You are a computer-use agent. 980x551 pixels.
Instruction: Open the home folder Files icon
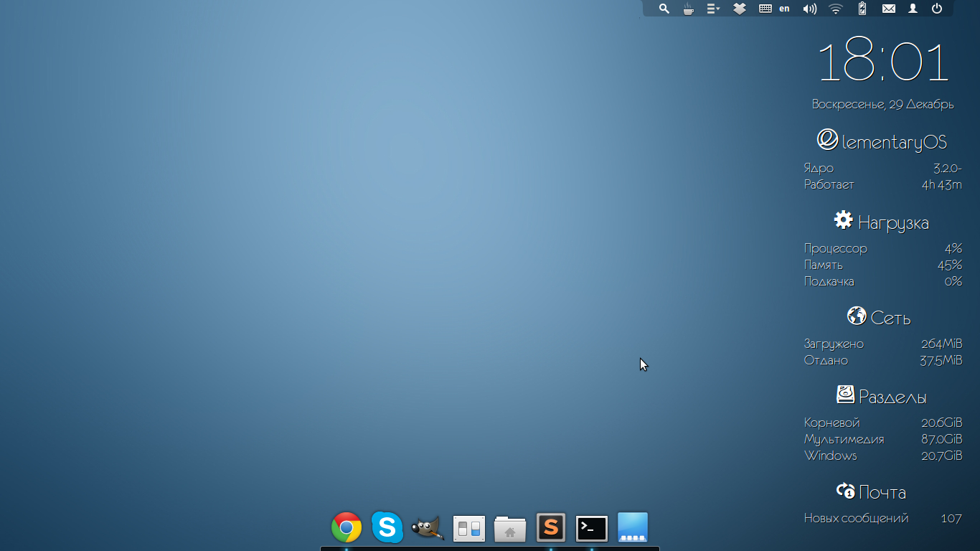tap(510, 529)
